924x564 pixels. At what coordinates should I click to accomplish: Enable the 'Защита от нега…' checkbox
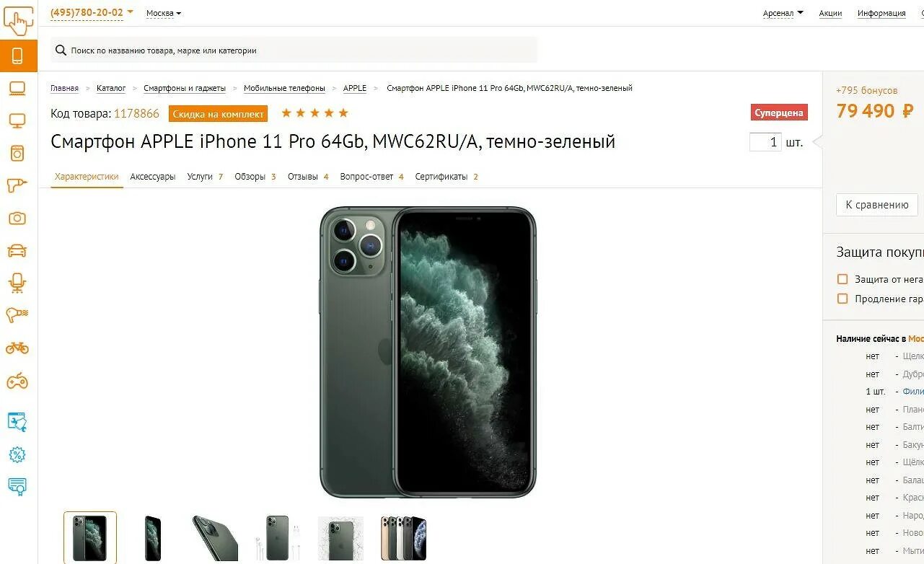tap(842, 279)
